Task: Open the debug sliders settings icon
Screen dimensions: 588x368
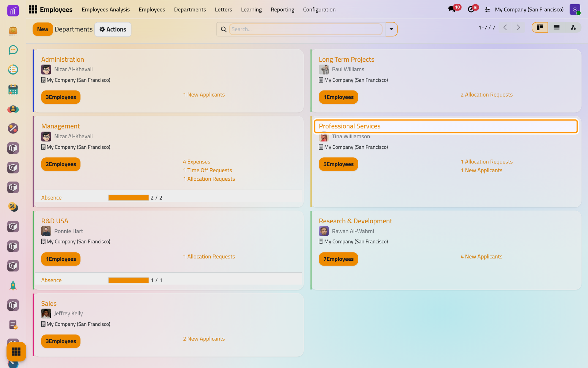Action: (487, 10)
